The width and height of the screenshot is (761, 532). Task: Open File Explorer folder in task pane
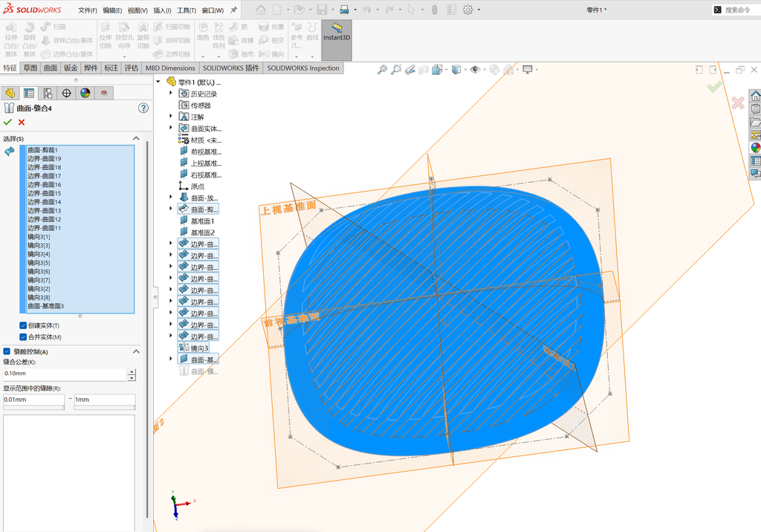click(x=756, y=122)
